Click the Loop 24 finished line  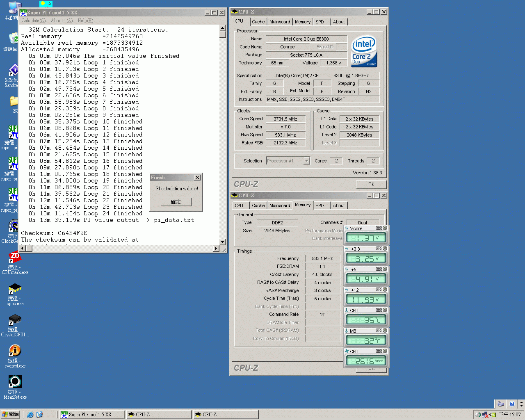click(86, 213)
